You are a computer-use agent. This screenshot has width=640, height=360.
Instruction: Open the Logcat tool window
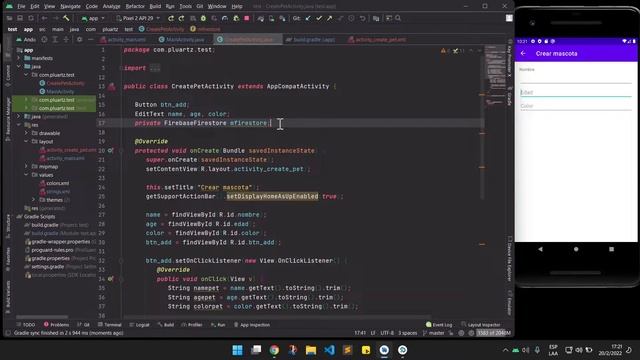point(140,325)
